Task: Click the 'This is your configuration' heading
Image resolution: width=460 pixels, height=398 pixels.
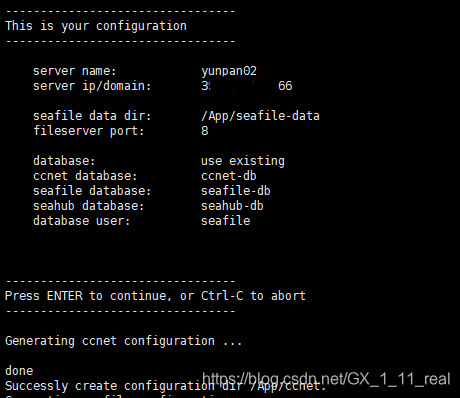Action: click(96, 26)
